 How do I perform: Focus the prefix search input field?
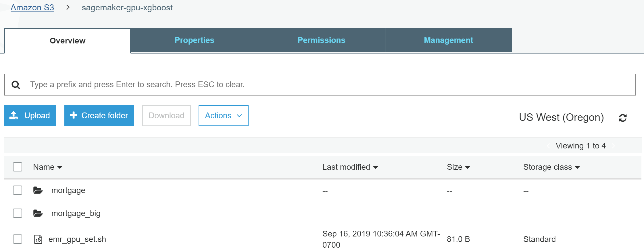320,85
